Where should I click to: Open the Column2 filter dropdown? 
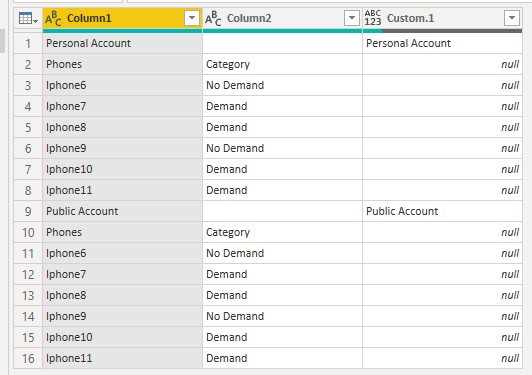(x=352, y=18)
